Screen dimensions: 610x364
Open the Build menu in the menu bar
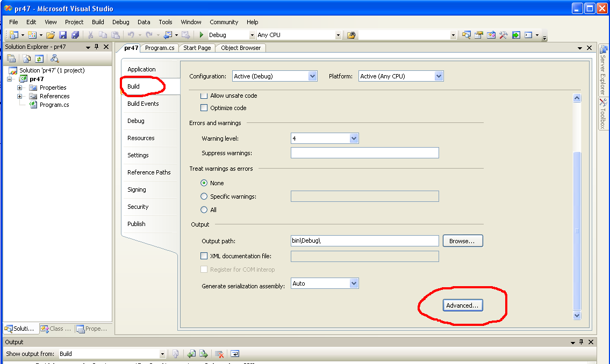click(x=98, y=22)
